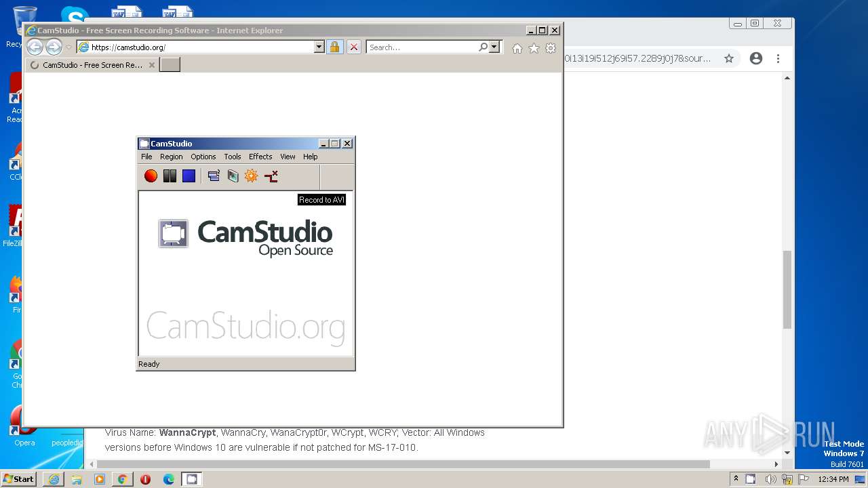
Task: Close the CamStudio IE tab
Action: [152, 65]
